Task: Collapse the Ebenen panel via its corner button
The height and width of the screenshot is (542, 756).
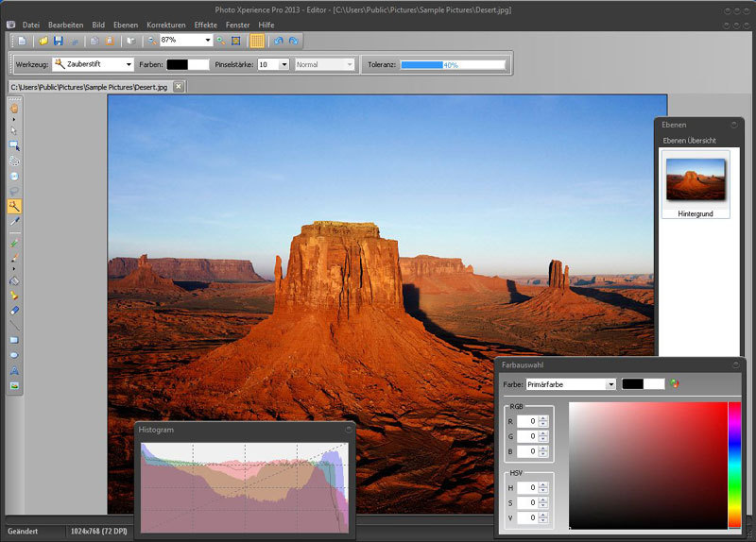Action: click(x=734, y=125)
